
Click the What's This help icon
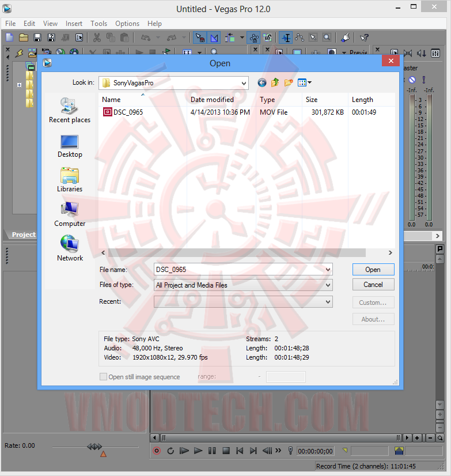(364, 37)
